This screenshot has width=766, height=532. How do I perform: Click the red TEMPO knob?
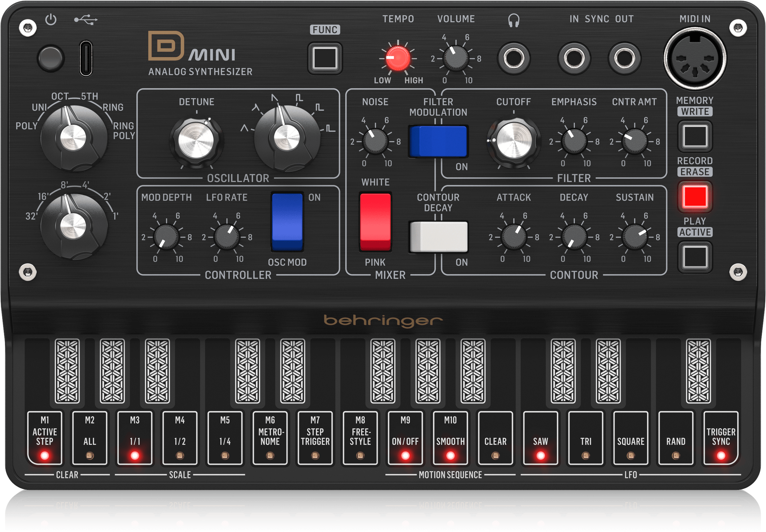(398, 59)
